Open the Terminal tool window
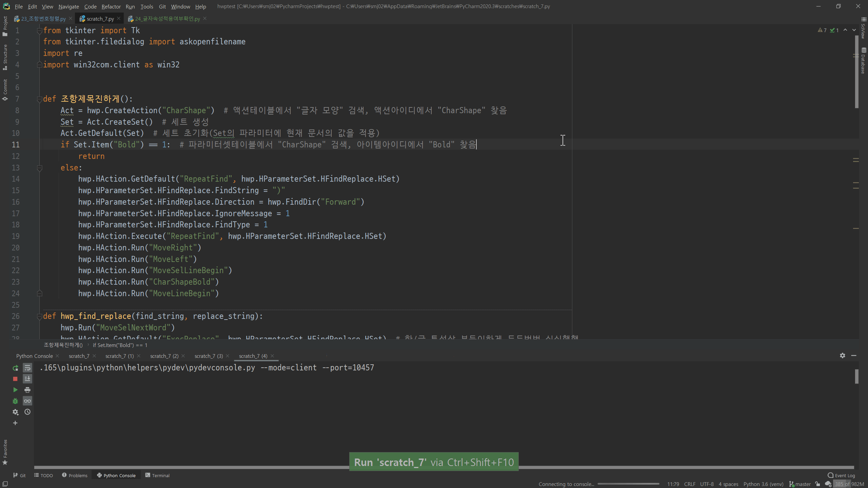This screenshot has width=868, height=488. [157, 475]
